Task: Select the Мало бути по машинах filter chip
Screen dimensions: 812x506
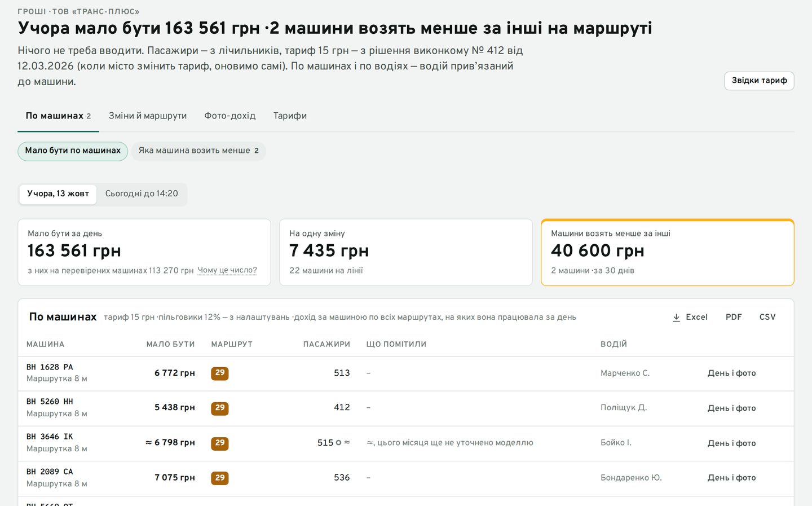Action: [x=73, y=151]
